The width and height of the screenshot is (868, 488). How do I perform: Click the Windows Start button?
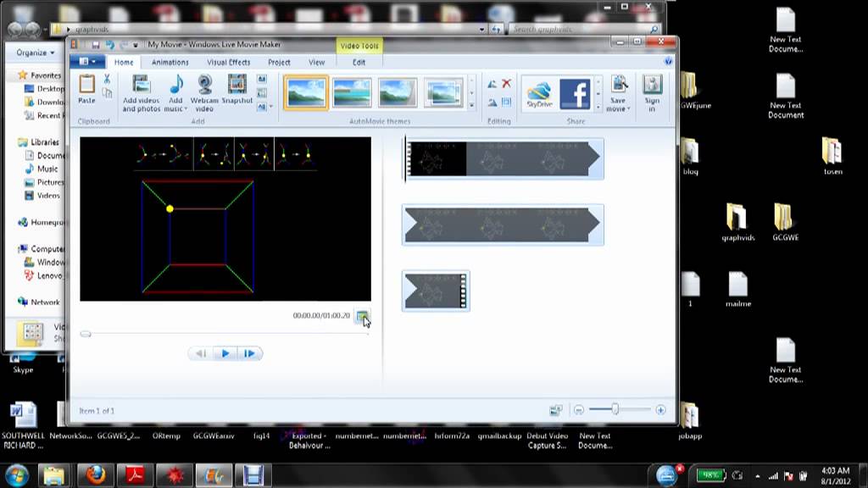point(17,476)
